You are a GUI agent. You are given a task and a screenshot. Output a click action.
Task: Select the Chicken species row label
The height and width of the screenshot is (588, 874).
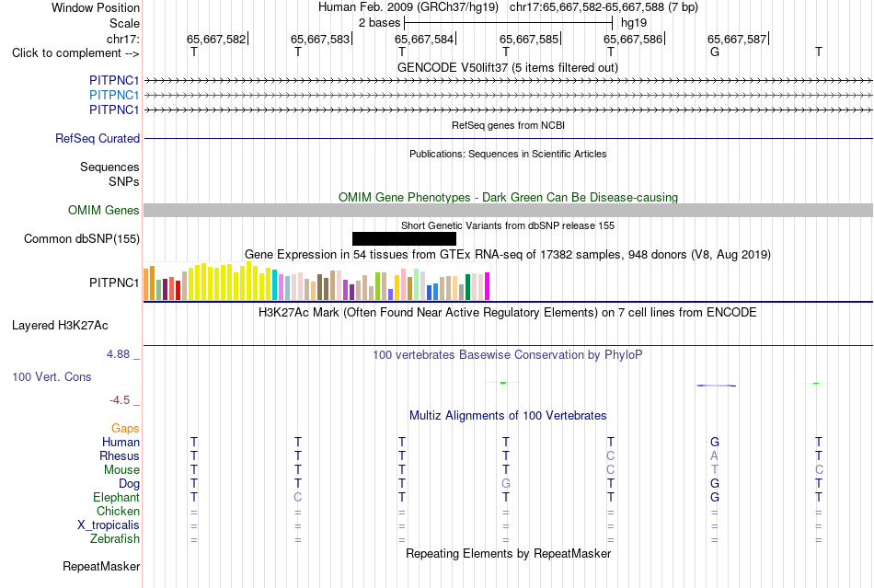(118, 511)
